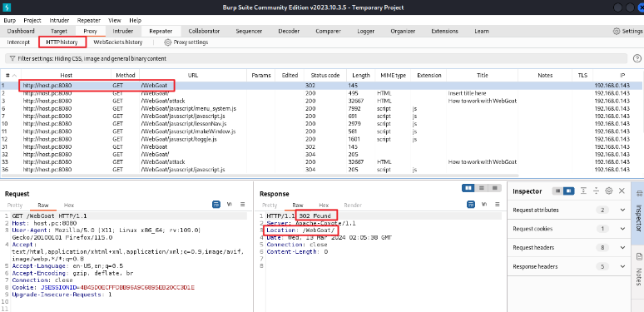Open the help icon beside filter bar
This screenshot has height=312, width=644.
coord(637,58)
